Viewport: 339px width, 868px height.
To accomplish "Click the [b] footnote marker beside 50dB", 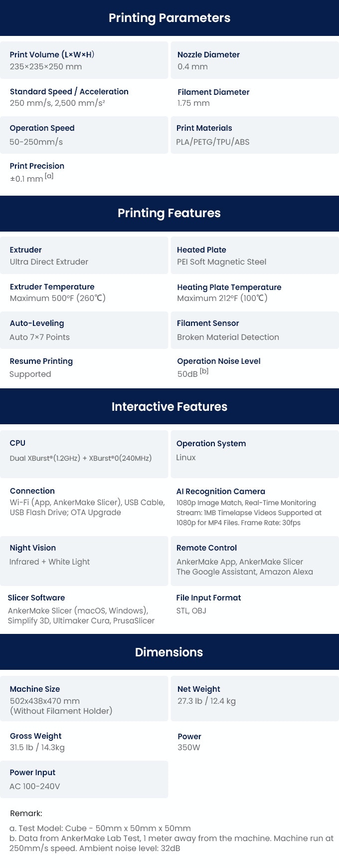I will 204,371.
